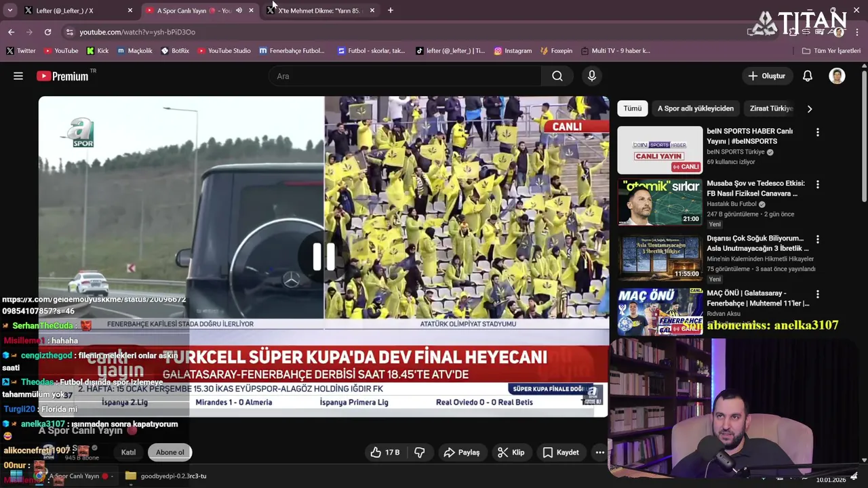The image size is (868, 488).
Task: Select the Ziraat Türkiye filter chip
Action: tap(771, 108)
